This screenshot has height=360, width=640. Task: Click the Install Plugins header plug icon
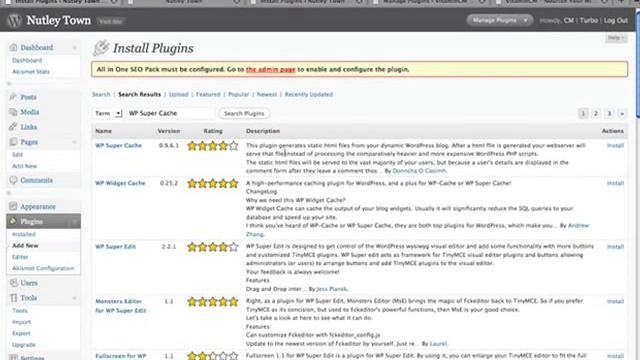(101, 48)
